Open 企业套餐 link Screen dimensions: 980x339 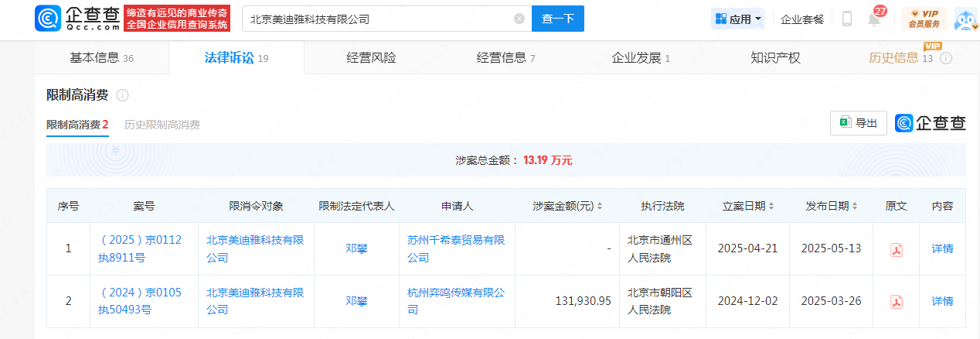[x=802, y=19]
